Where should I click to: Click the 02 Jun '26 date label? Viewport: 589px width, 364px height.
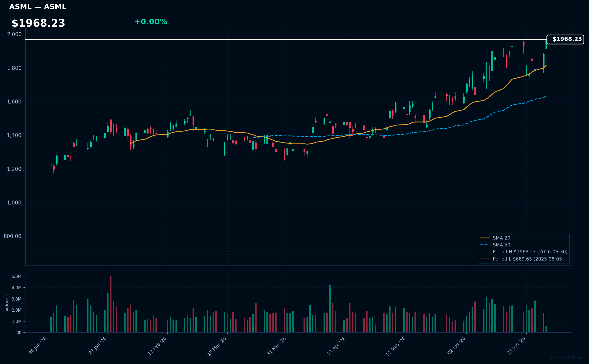[457, 346]
